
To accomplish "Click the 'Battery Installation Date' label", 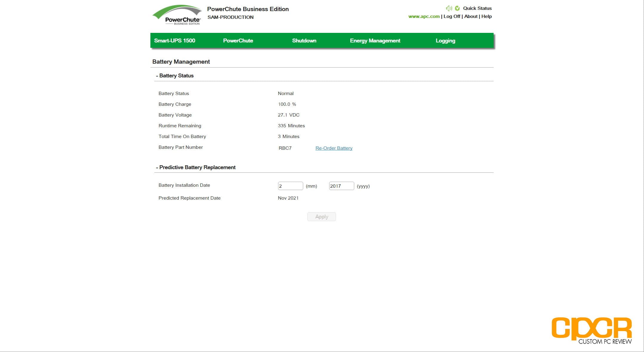I will (184, 185).
